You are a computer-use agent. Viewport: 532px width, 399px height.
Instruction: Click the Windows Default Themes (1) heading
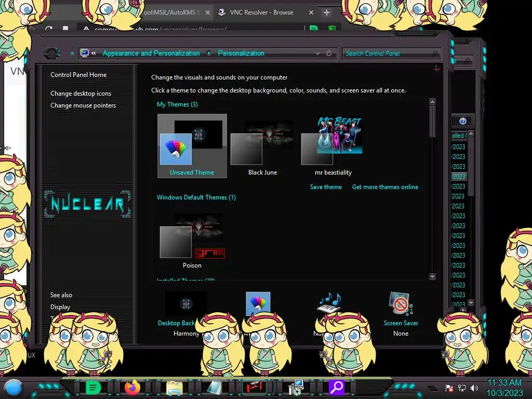pos(196,197)
